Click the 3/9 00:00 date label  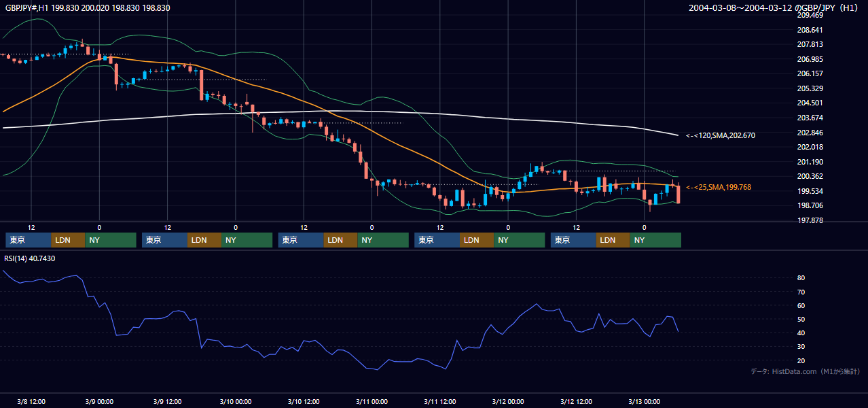pyautogui.click(x=99, y=401)
